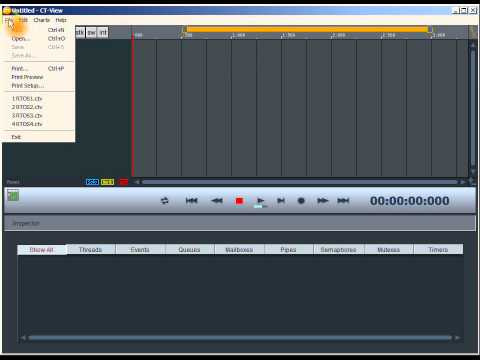This screenshot has height=360, width=480.
Task: Click the CT-View title bar app icon
Action: click(7, 10)
